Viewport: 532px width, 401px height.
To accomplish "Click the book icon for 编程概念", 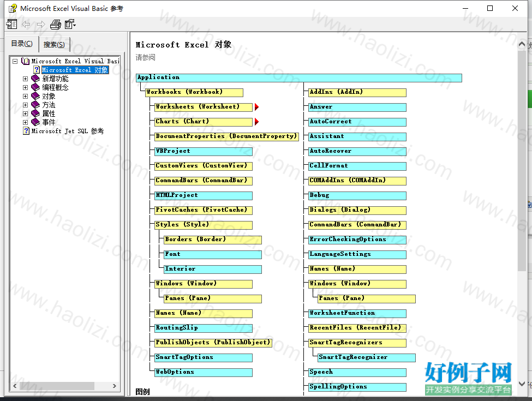I will pos(35,87).
